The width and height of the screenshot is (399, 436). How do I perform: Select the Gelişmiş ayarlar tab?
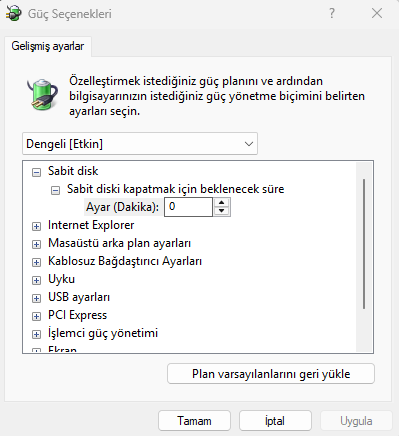[x=48, y=46]
